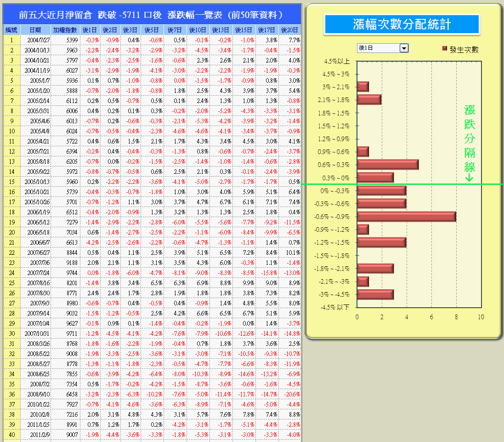Click the -1.5% ~ -1.8% axis label

click(332, 256)
